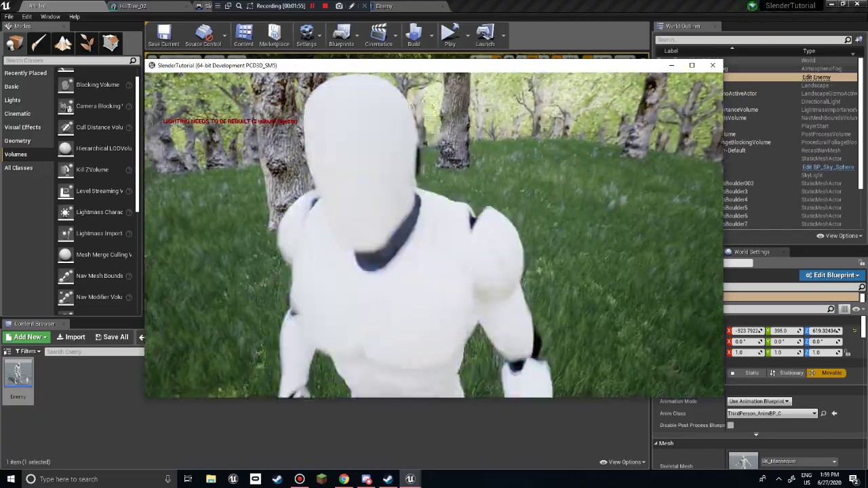Set mobility to Stationary

click(x=787, y=373)
